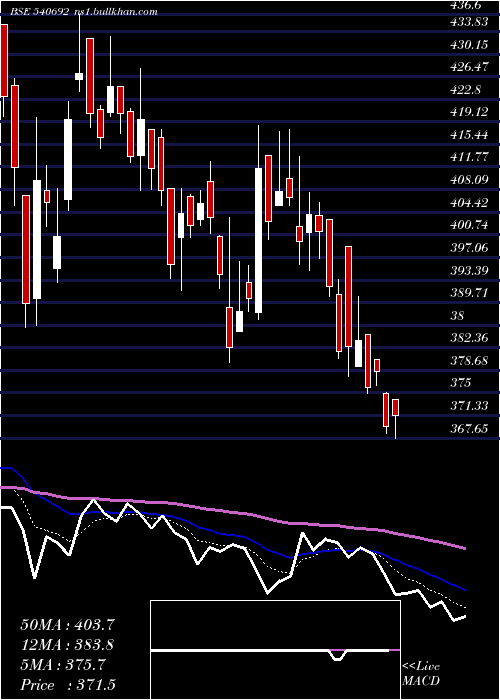The height and width of the screenshot is (700, 500).
Task: Click the Price : 371.5 readout
Action: coord(68,685)
